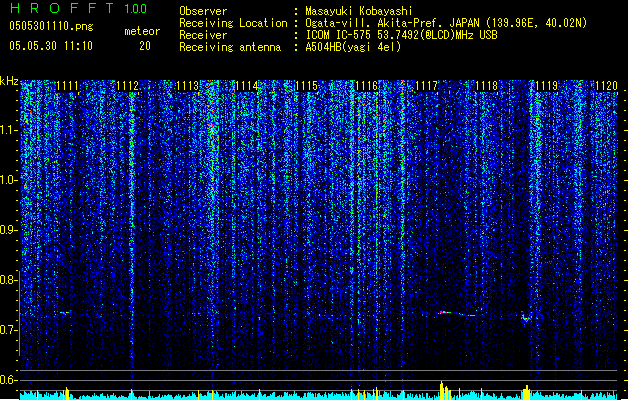Click the meteor count value 20
Image resolution: width=629 pixels, height=400 pixels.
[x=145, y=46]
